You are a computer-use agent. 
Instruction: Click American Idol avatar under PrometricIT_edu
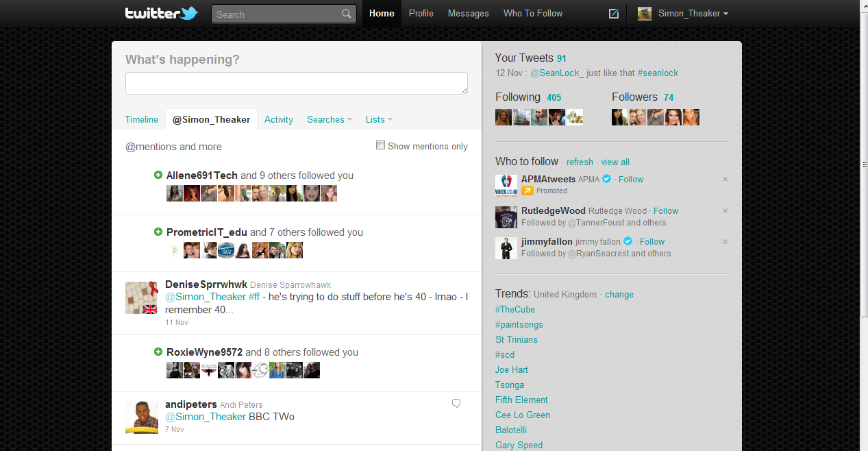point(226,250)
